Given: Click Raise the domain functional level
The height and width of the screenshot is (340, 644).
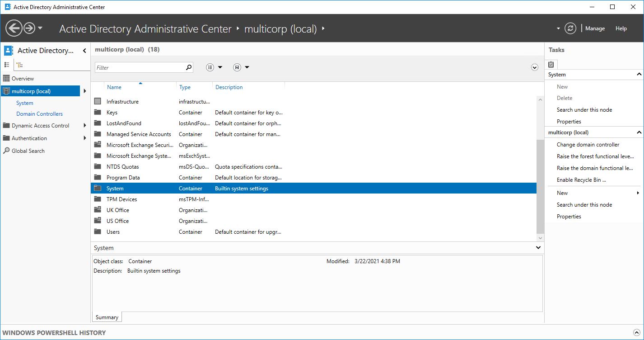Looking at the screenshot, I should pos(595,168).
